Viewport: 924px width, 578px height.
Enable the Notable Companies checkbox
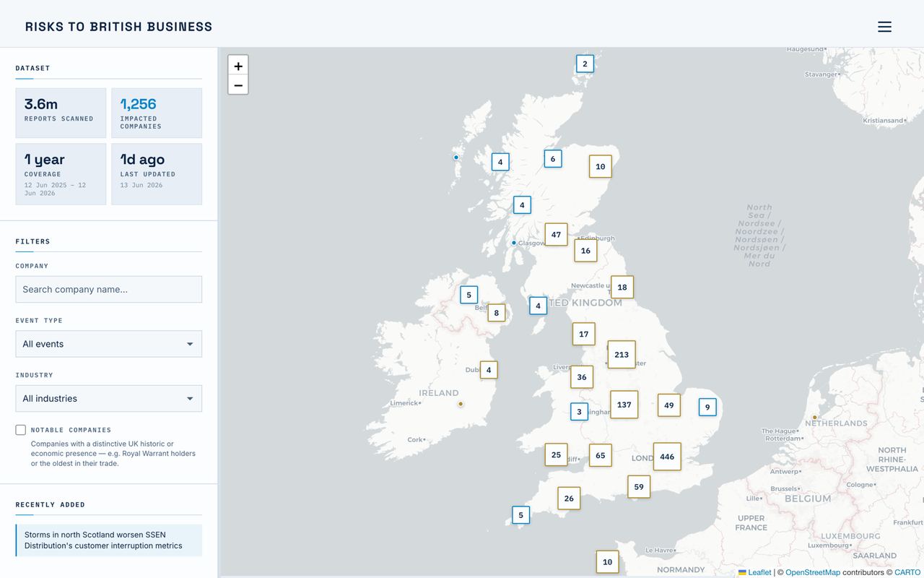(x=21, y=430)
